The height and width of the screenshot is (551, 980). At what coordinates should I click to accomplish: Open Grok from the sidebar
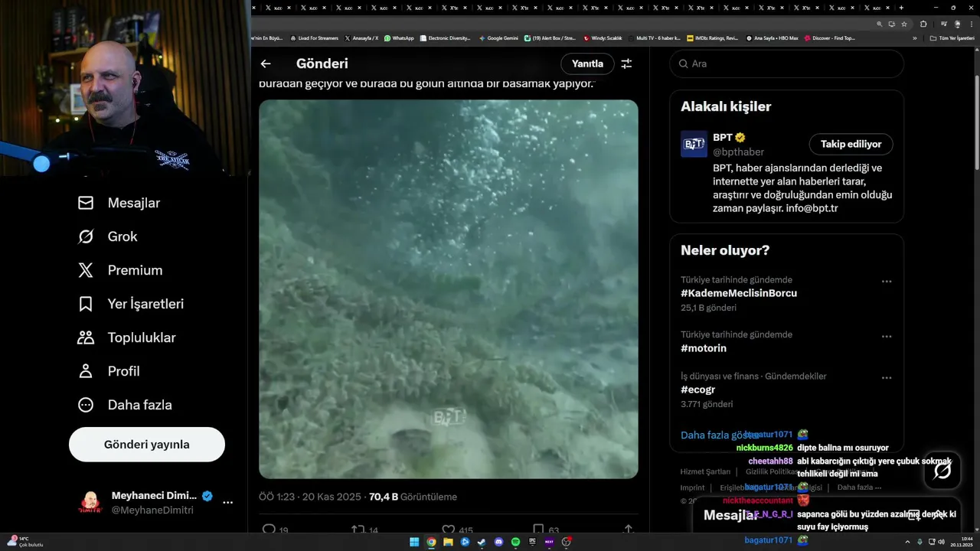(x=107, y=236)
